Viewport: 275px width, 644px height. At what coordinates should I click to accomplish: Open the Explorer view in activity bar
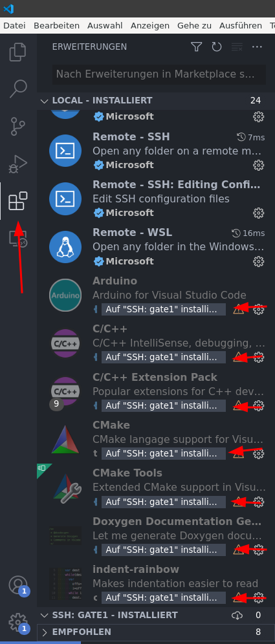point(17,52)
